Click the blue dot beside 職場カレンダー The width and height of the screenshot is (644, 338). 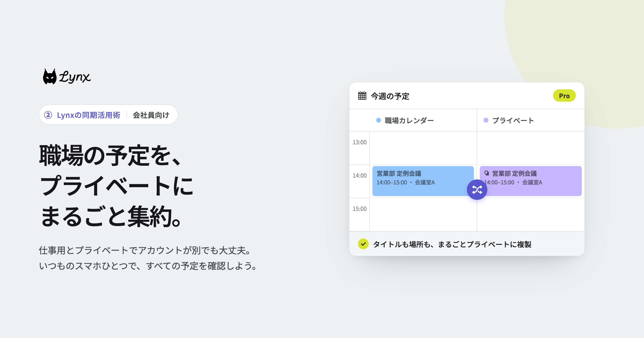pos(379,120)
